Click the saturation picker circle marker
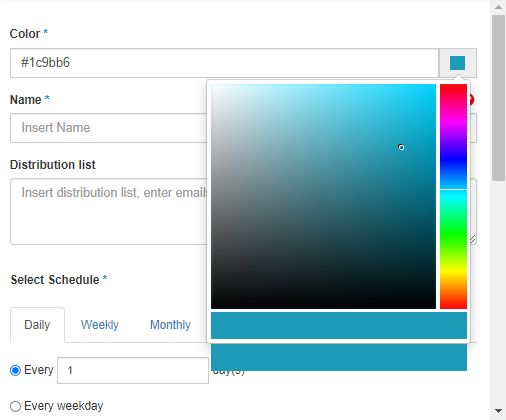The width and height of the screenshot is (506, 420). 401,147
